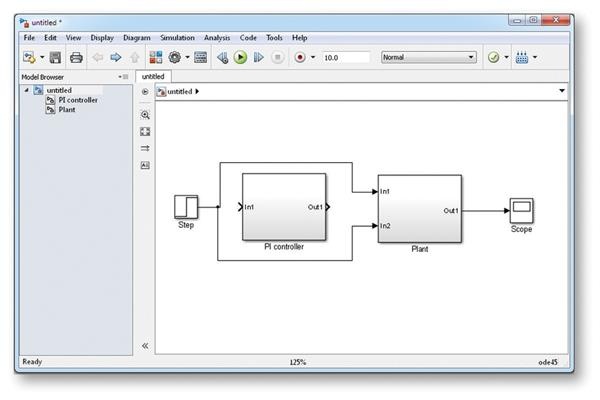
Task: Expand the explorer bar path dropdown arrow
Action: (x=561, y=91)
